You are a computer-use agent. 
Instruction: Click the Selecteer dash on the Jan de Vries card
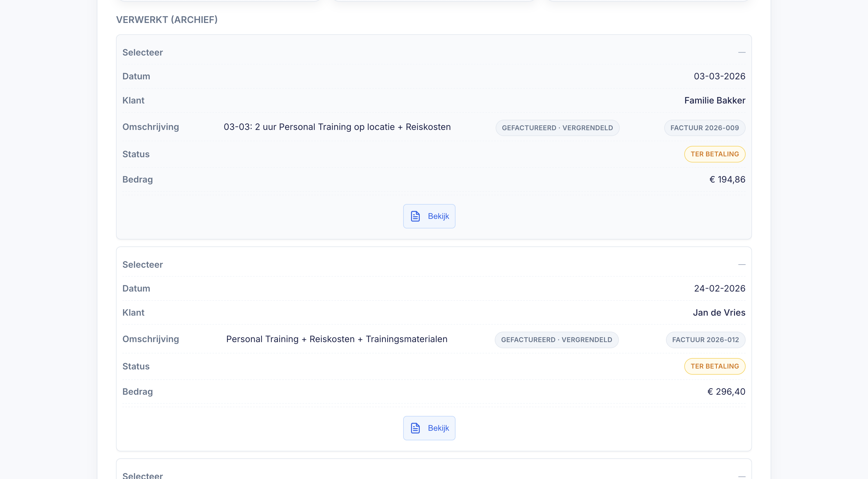point(741,265)
